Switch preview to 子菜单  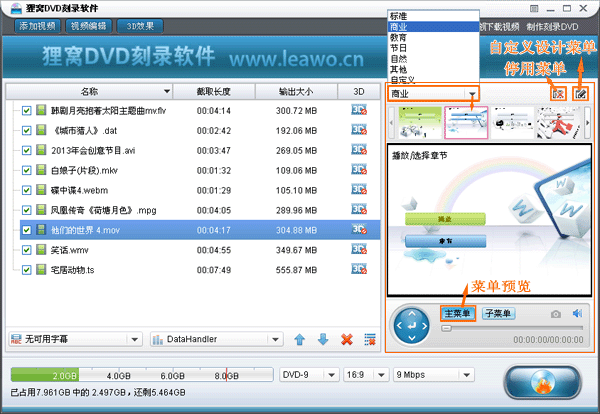[x=498, y=313]
